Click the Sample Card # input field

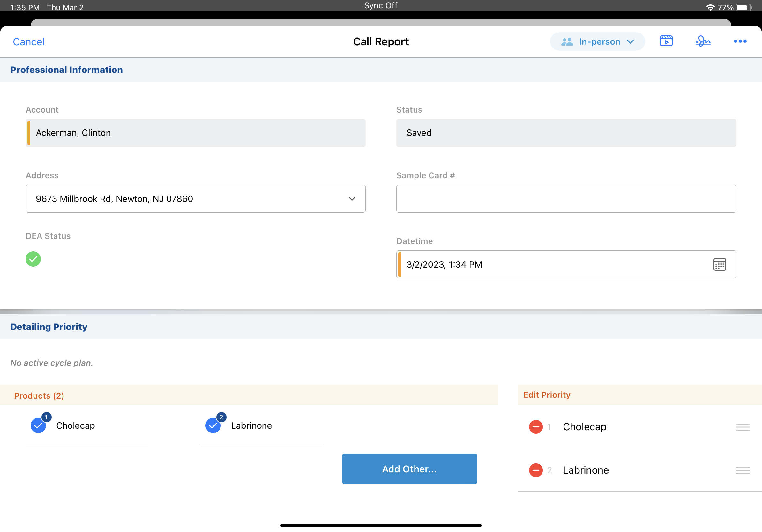[566, 199]
